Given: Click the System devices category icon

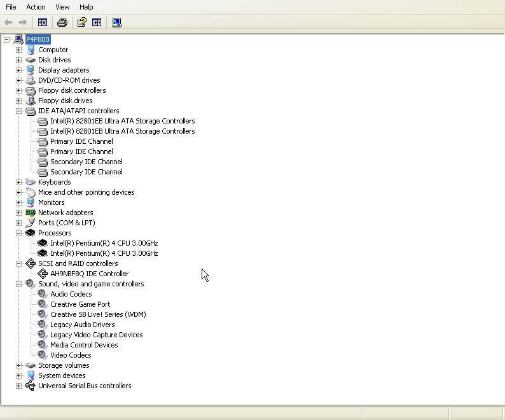Looking at the screenshot, I should tap(31, 375).
